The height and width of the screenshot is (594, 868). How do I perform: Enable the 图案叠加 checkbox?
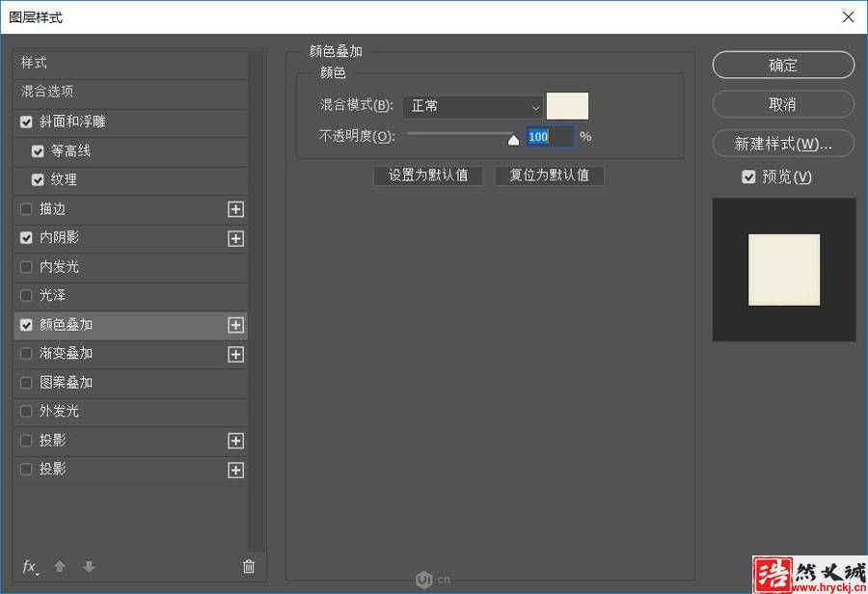point(26,383)
